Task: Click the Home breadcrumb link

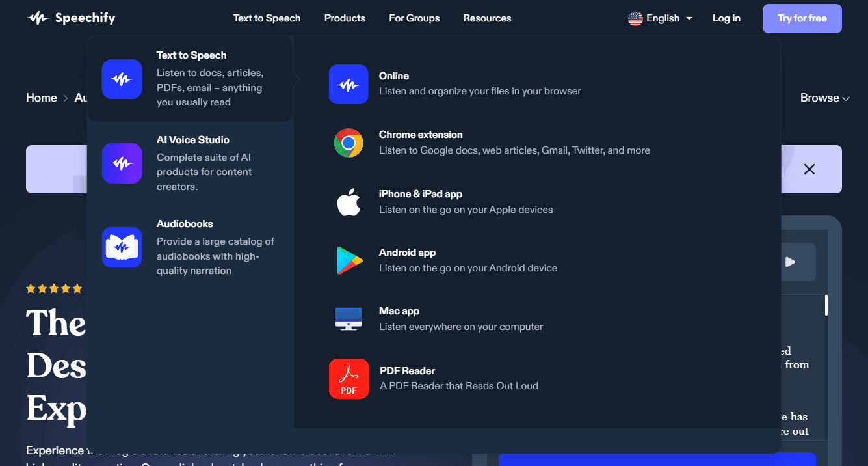Action: [x=41, y=98]
